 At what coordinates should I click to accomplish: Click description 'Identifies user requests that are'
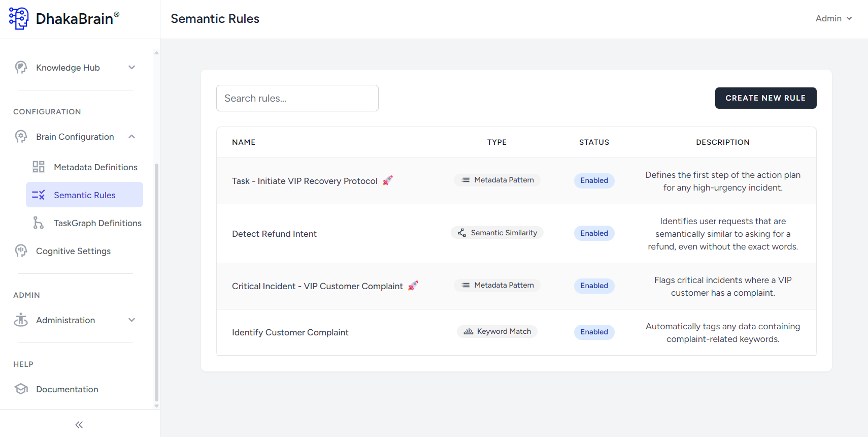tap(723, 221)
